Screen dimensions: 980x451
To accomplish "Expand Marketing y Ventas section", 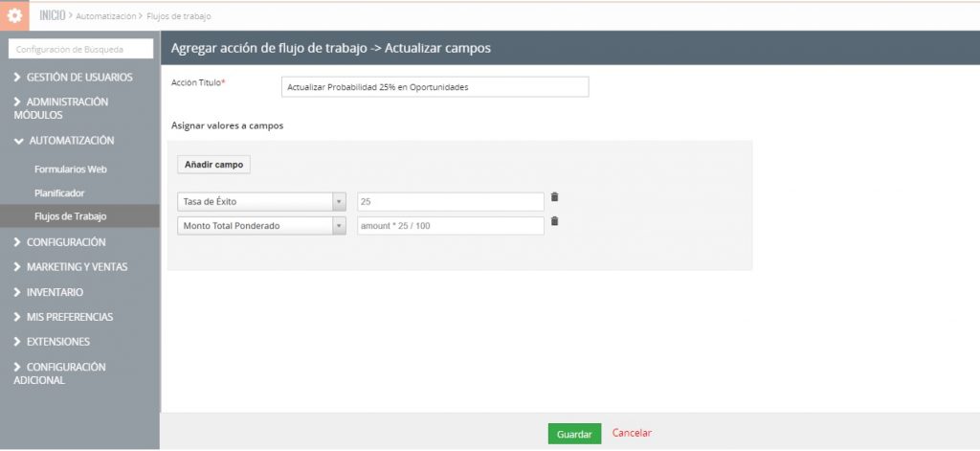I will (x=77, y=267).
